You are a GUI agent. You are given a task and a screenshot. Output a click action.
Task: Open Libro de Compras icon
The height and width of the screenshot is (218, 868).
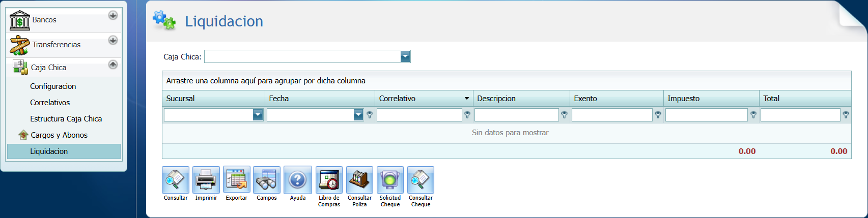pos(329,180)
